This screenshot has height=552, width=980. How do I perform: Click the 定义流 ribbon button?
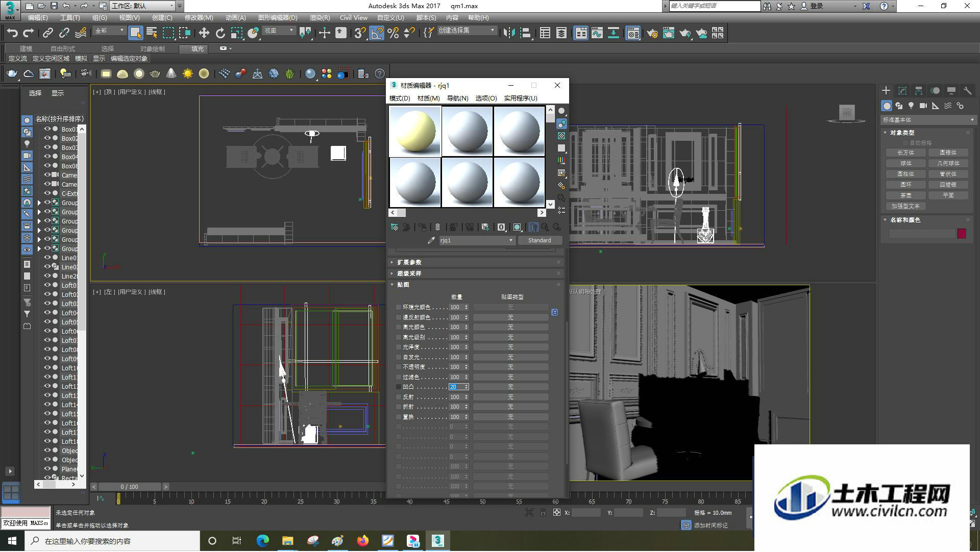point(18,59)
